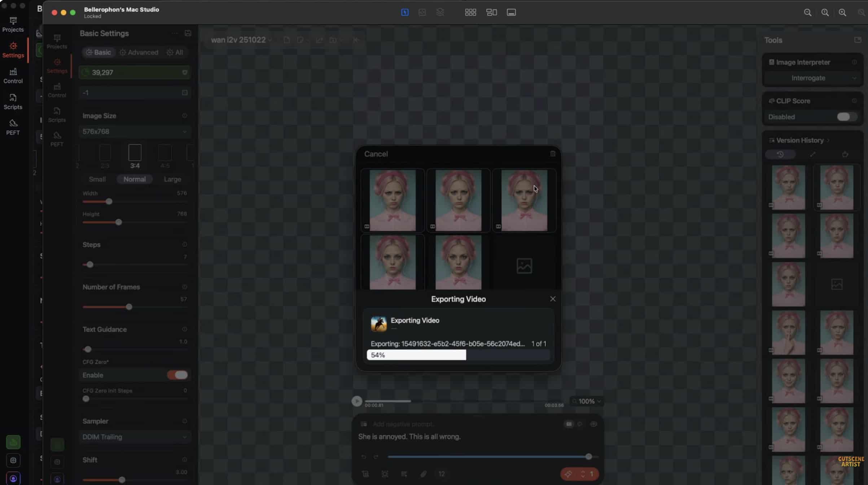The width and height of the screenshot is (868, 485).
Task: Switch to the Basic settings tab
Action: [x=98, y=52]
